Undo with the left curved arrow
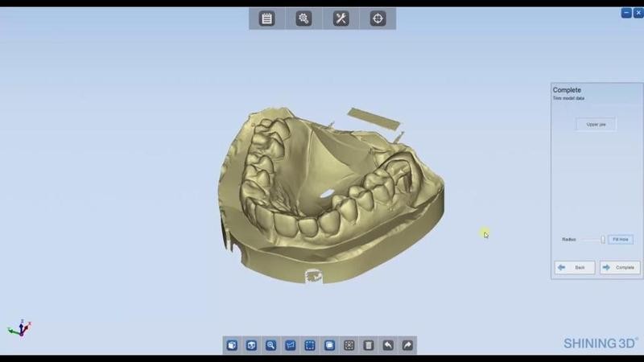Image resolution: width=644 pixels, height=362 pixels. 388,345
